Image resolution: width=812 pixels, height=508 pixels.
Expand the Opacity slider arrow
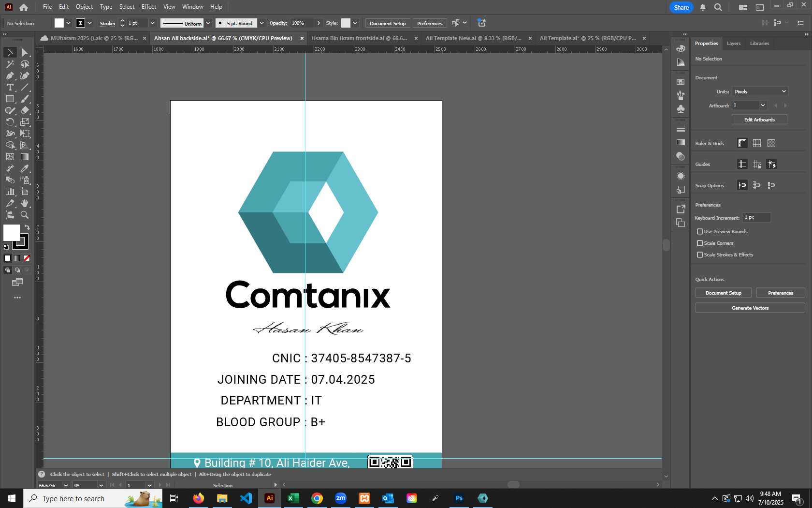[319, 23]
